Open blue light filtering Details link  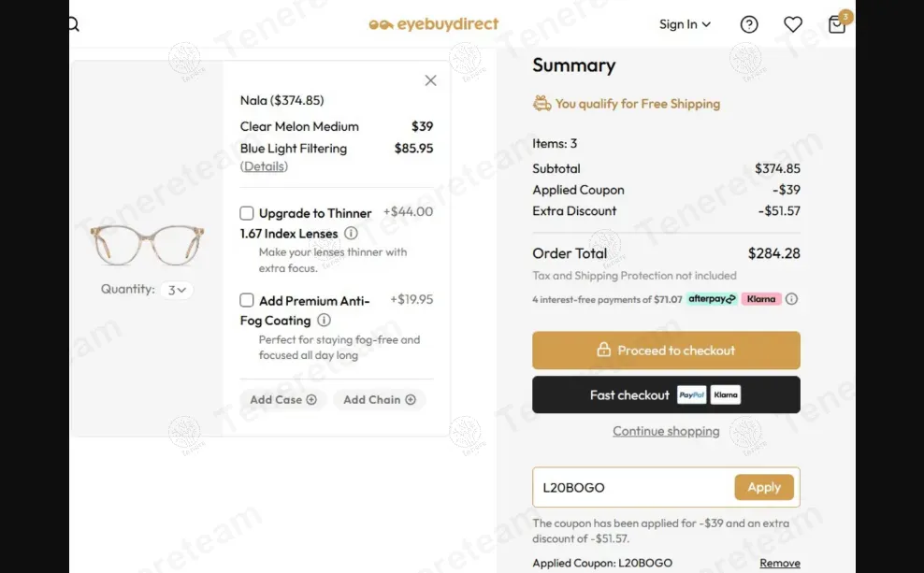264,166
